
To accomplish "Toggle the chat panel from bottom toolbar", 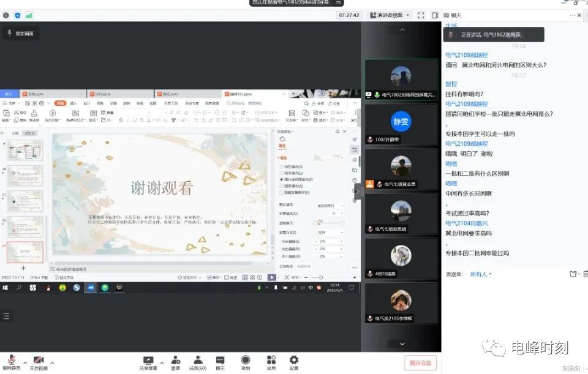I will pos(220,362).
